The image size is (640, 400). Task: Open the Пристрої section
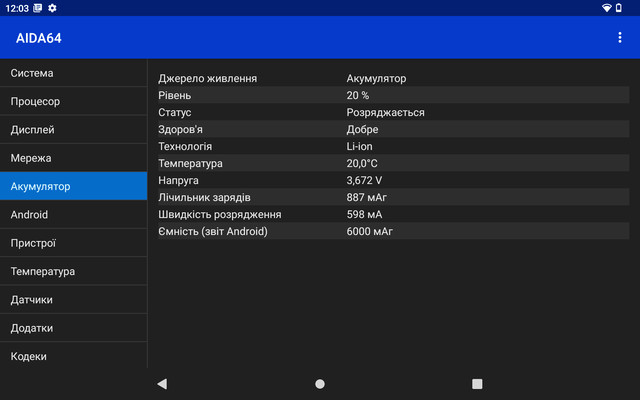pyautogui.click(x=73, y=243)
